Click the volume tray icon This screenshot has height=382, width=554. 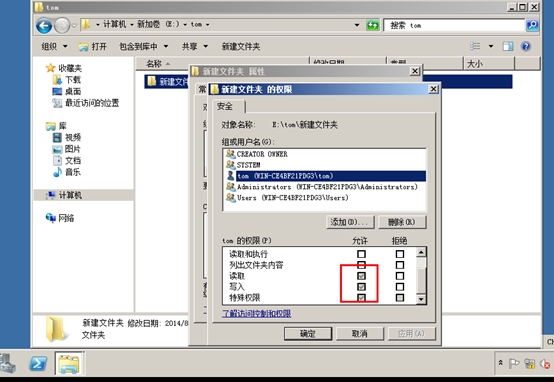tap(545, 364)
